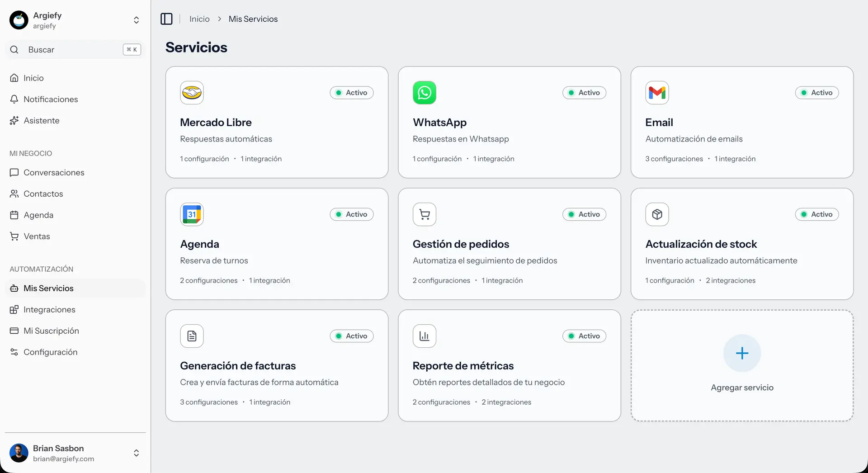Open the Brian Sasbon account menu chevron

pos(136,453)
